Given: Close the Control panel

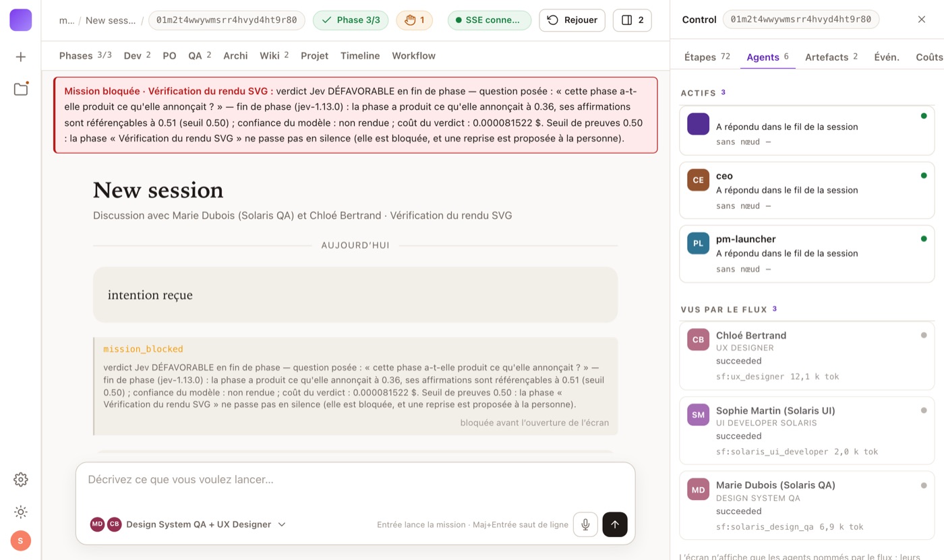Looking at the screenshot, I should (x=922, y=20).
